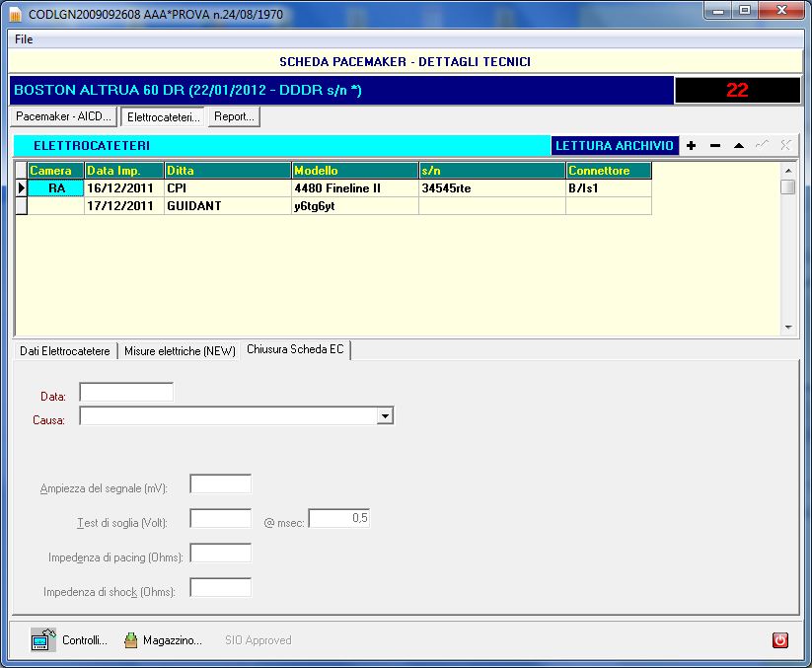Click the Magazzino... label
This screenshot has height=668, width=812.
(x=173, y=640)
